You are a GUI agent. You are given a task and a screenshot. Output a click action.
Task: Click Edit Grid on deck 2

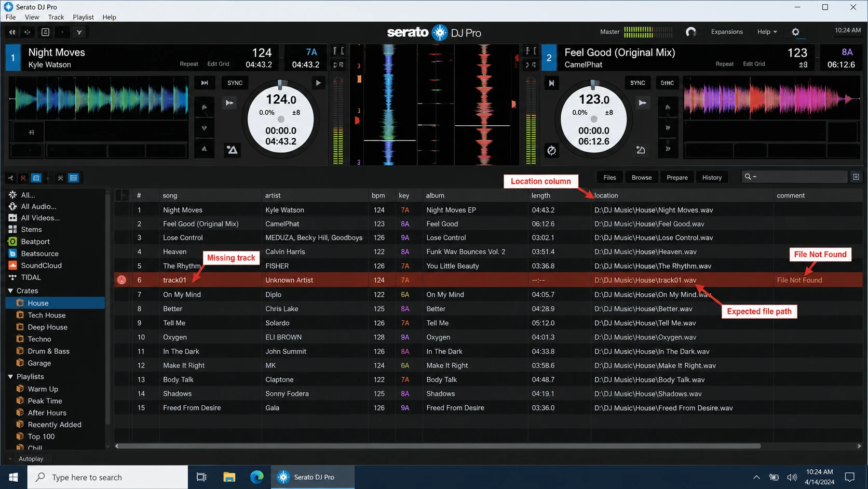[754, 64]
